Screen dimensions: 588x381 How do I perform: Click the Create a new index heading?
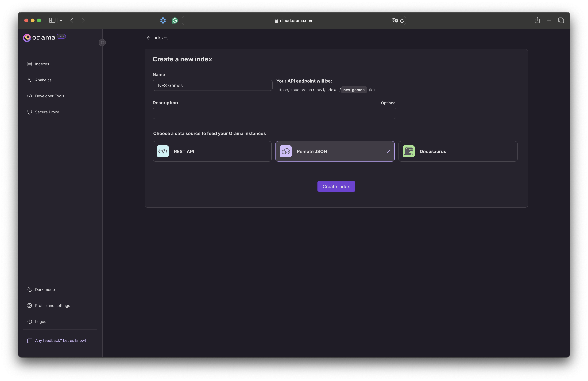coord(182,59)
